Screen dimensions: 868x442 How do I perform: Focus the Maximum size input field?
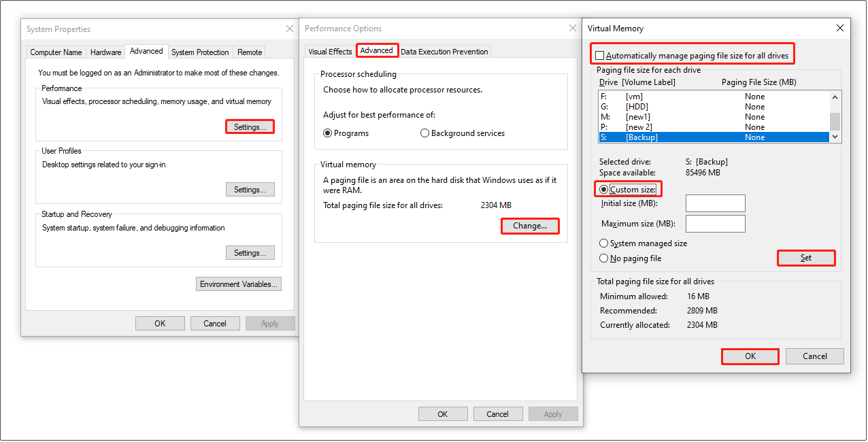pyautogui.click(x=716, y=224)
